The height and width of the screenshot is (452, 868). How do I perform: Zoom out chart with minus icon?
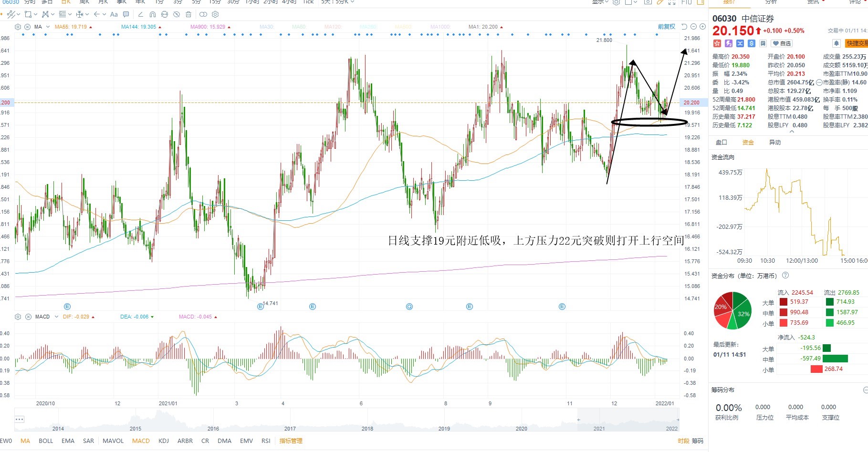click(693, 27)
